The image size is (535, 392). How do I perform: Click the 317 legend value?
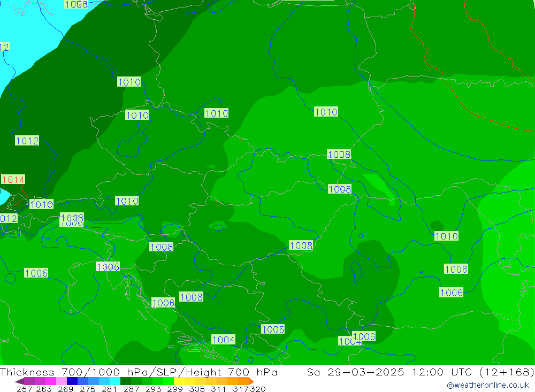point(241,389)
